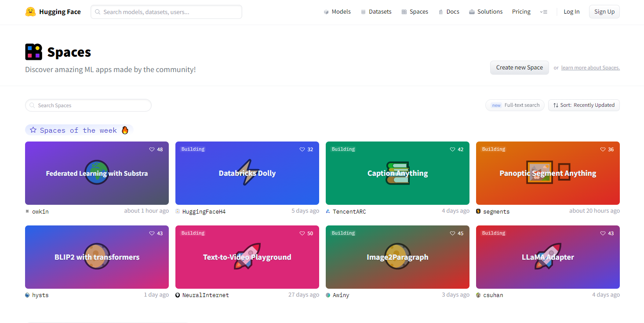
Task: Click heart icon on Panoptic Segment Anything card
Action: pos(603,149)
